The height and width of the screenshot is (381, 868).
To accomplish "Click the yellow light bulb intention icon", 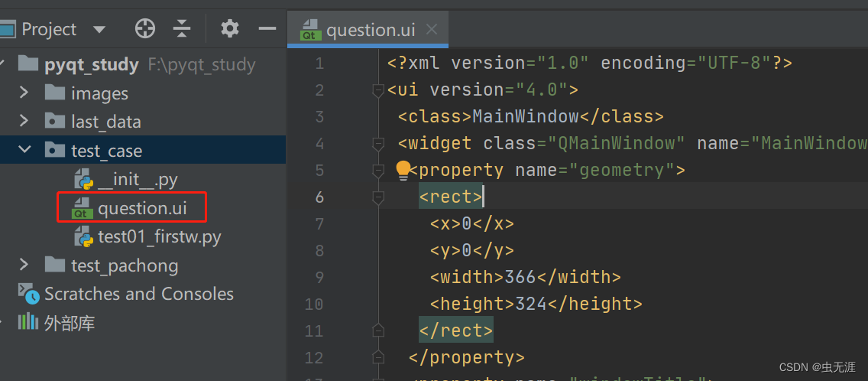I will (403, 170).
